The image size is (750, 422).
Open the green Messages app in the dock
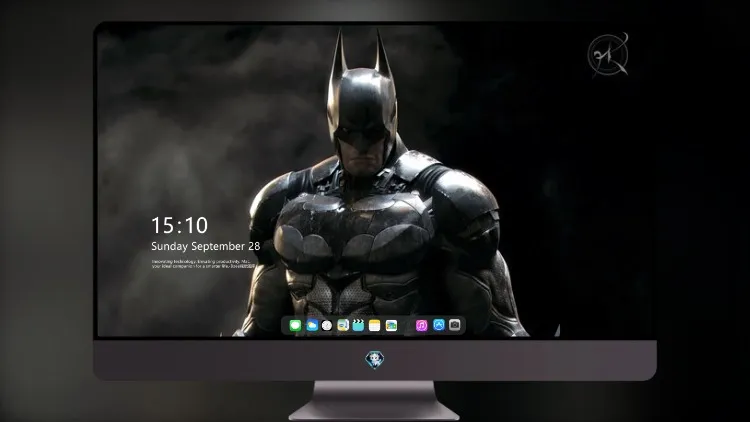point(296,325)
